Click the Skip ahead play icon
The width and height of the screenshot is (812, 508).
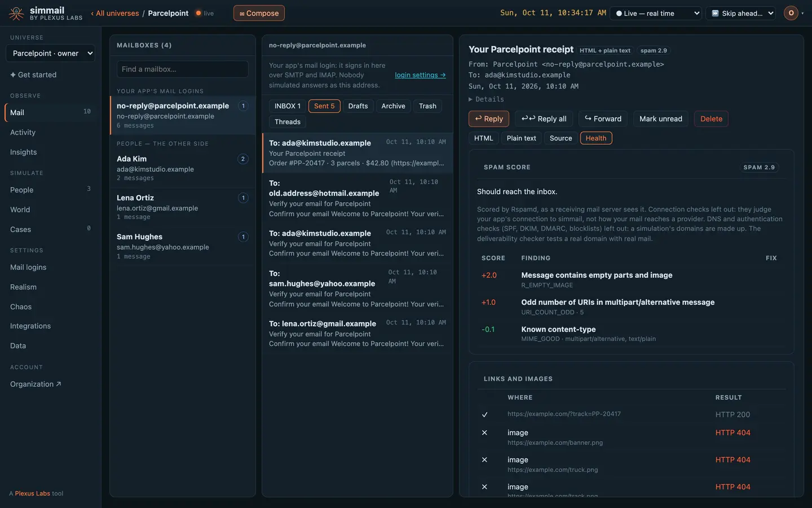pyautogui.click(x=715, y=14)
